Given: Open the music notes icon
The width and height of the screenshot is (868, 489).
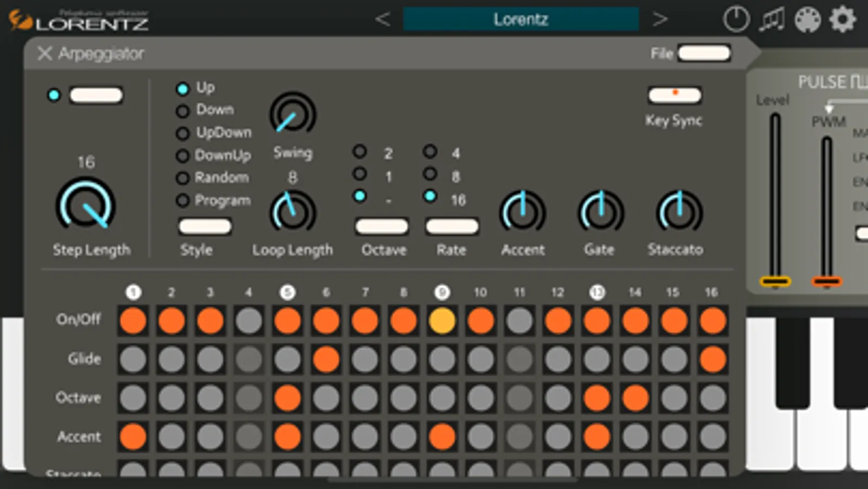Looking at the screenshot, I should tap(772, 20).
